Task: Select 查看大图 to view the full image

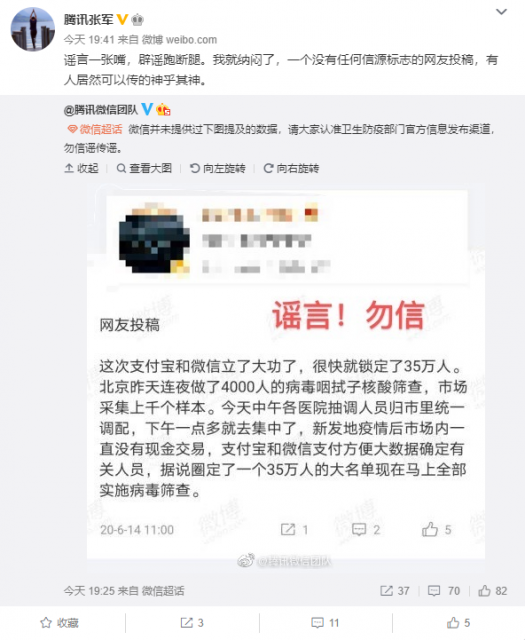Action: pyautogui.click(x=144, y=168)
